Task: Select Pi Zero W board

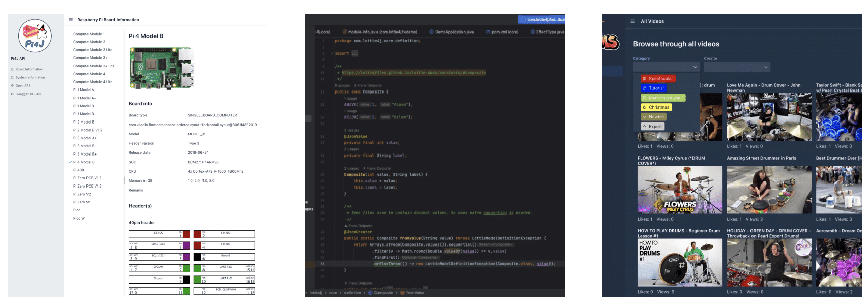Action: click(81, 202)
